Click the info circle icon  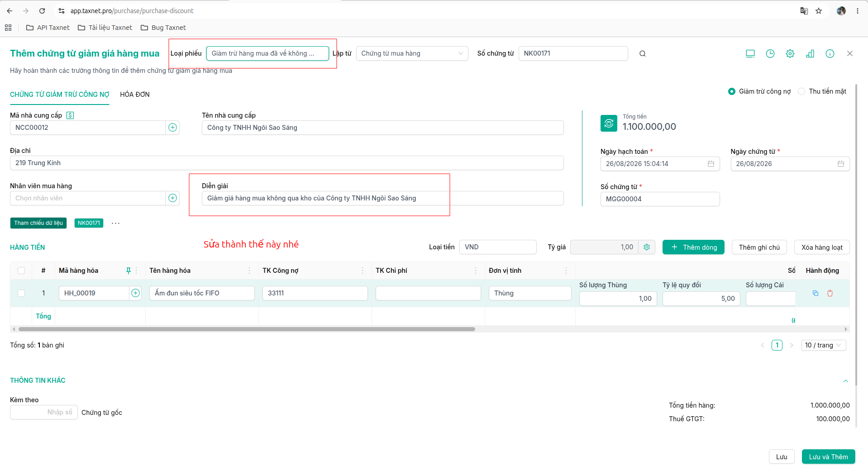(830, 54)
